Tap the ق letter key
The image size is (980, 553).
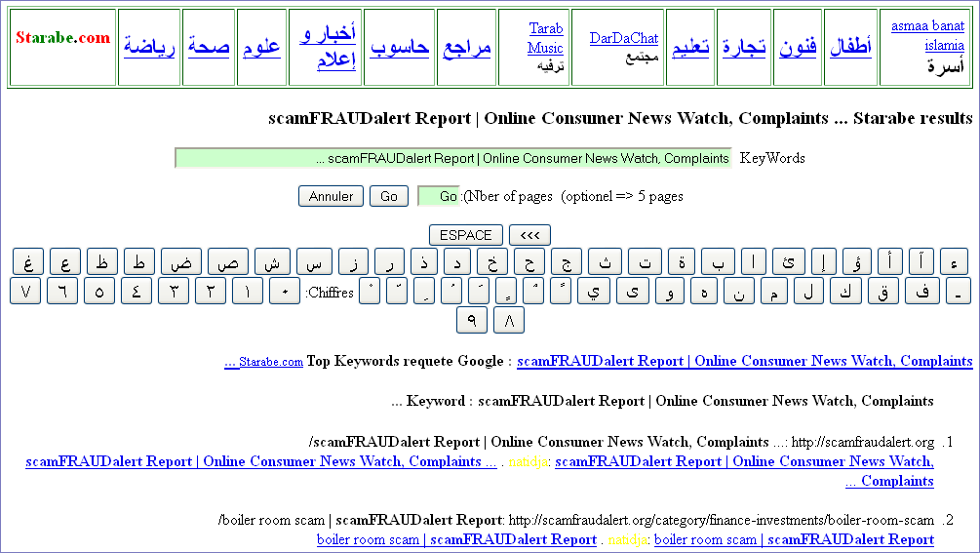[883, 292]
